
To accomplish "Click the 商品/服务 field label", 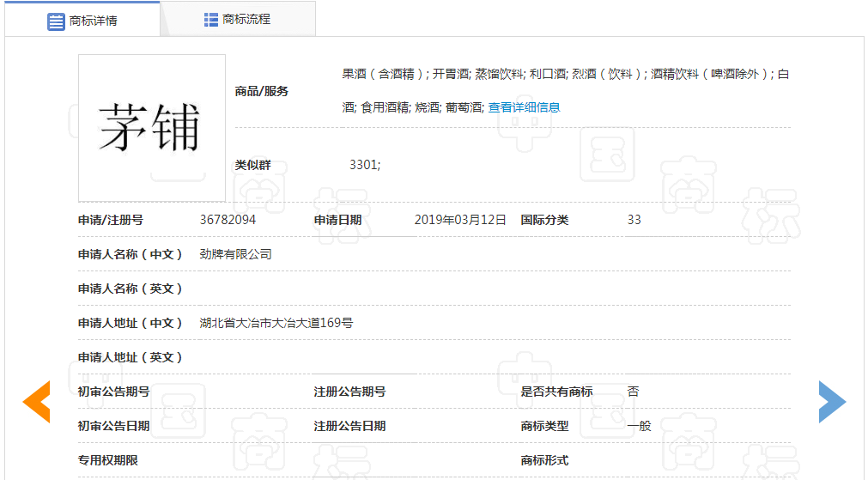I will click(261, 91).
